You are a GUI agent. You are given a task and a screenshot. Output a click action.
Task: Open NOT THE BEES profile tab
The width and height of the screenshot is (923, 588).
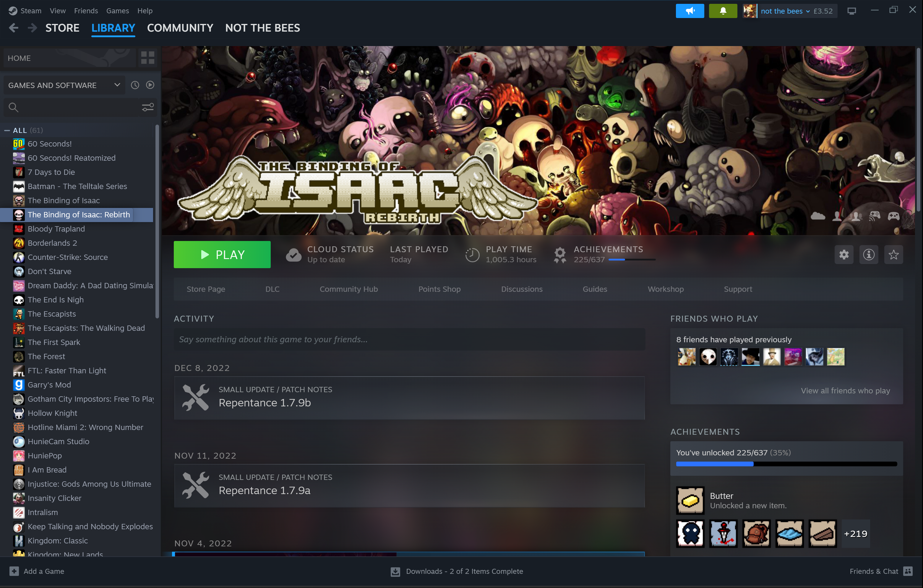(262, 28)
